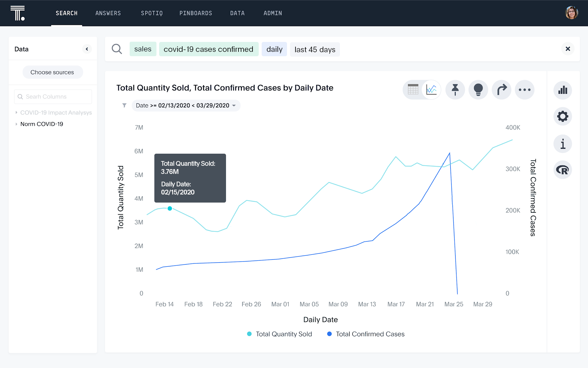The width and height of the screenshot is (588, 368).
Task: Pin the chart to a pinboard
Action: (455, 90)
